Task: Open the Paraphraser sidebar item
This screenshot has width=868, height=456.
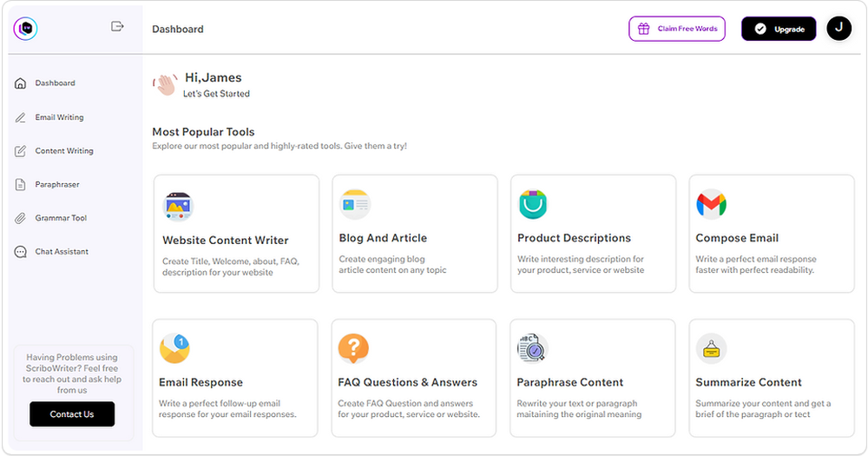Action: pos(57,184)
